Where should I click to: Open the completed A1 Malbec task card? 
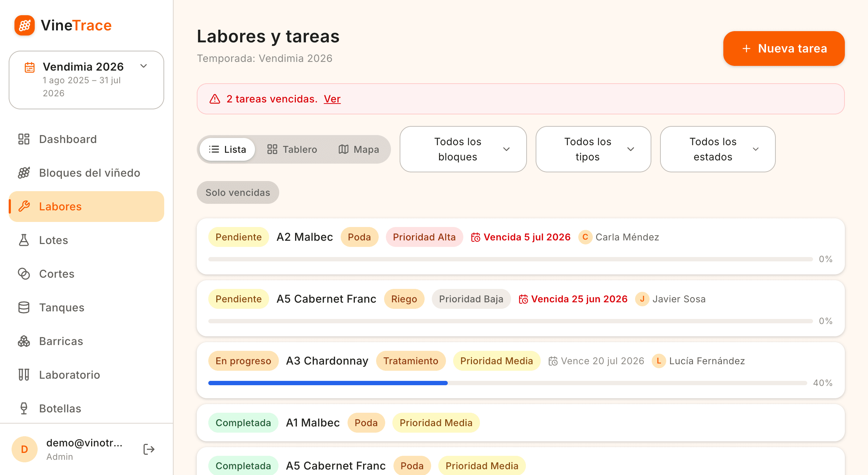pyautogui.click(x=521, y=423)
